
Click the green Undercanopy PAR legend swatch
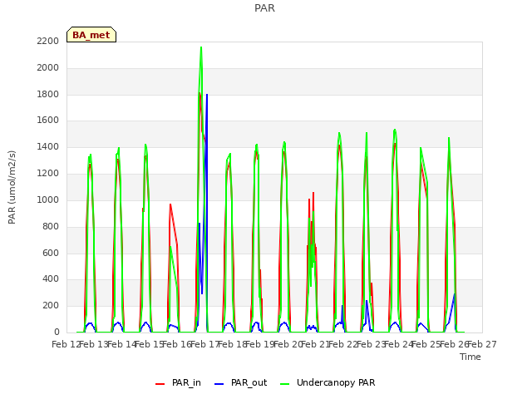pos(285,384)
